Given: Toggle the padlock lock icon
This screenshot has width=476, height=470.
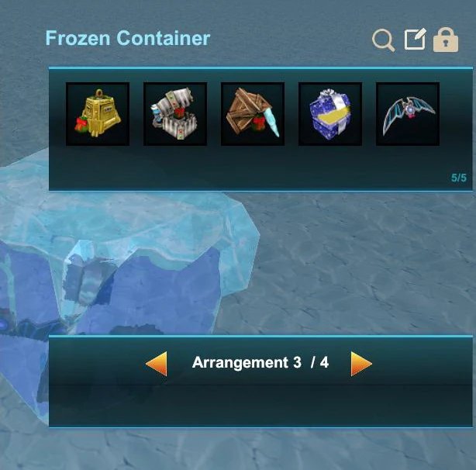Looking at the screenshot, I should tap(446, 40).
